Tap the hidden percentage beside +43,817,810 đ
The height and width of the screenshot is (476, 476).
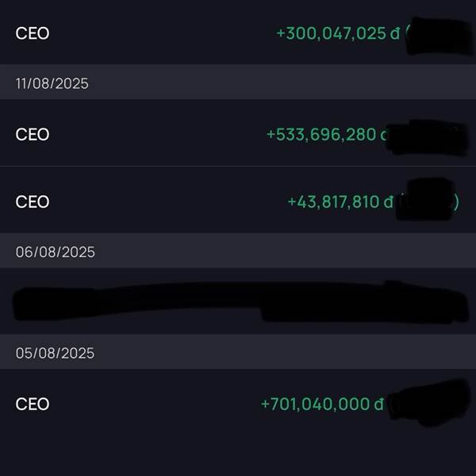(428, 199)
